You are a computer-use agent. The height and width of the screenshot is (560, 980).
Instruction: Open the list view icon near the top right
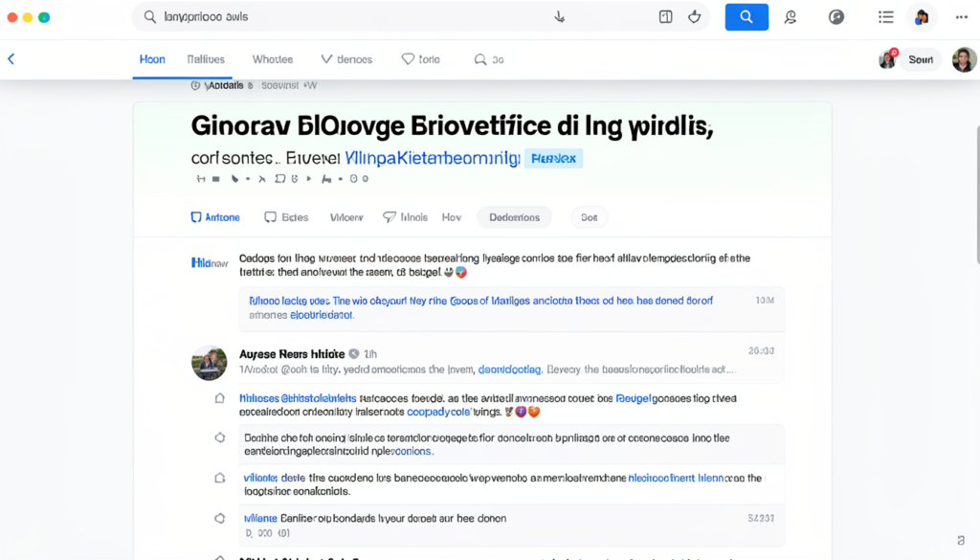pyautogui.click(x=885, y=16)
